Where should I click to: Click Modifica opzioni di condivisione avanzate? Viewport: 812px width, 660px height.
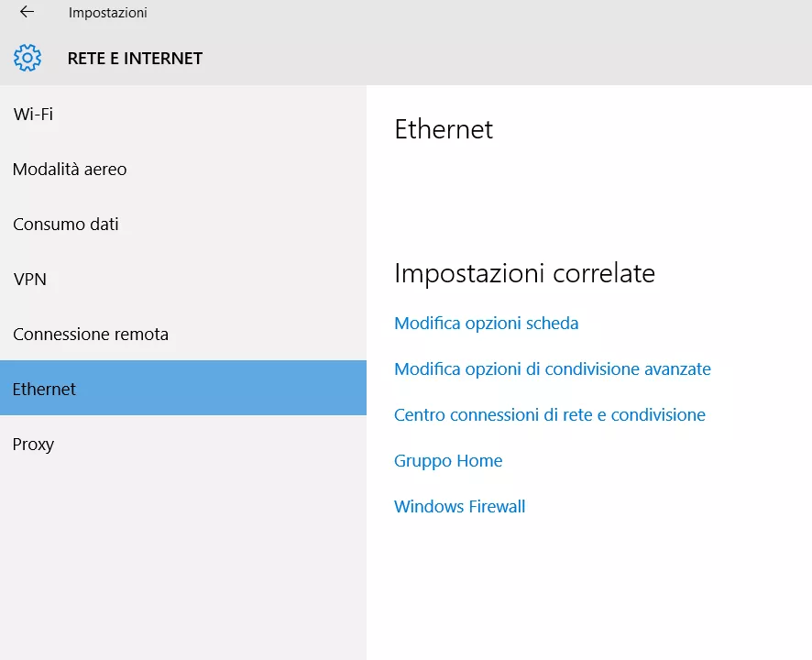click(552, 368)
